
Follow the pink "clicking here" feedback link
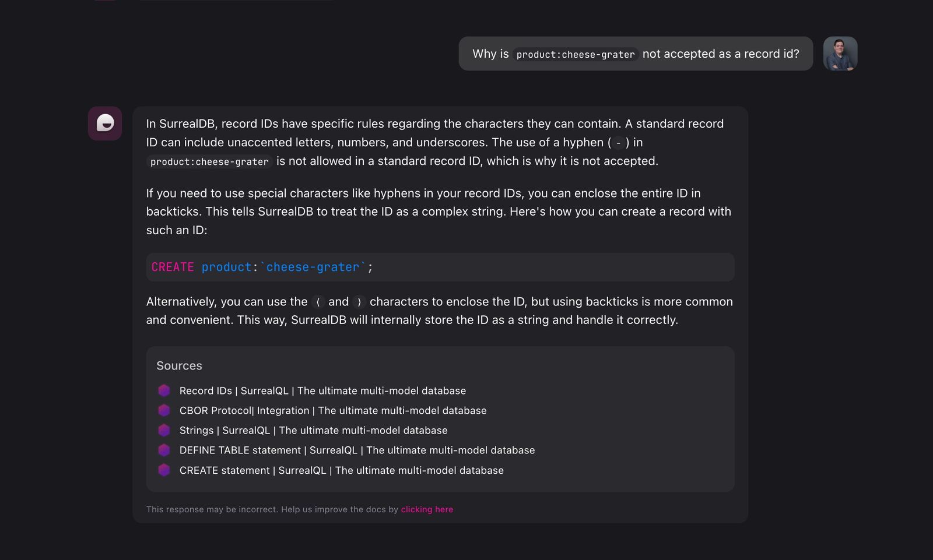pos(427,509)
